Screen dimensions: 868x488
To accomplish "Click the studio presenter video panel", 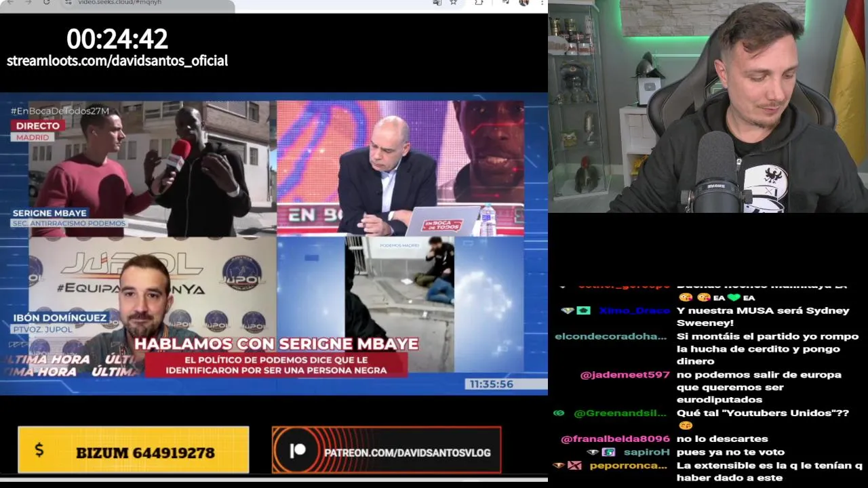I will [x=400, y=168].
